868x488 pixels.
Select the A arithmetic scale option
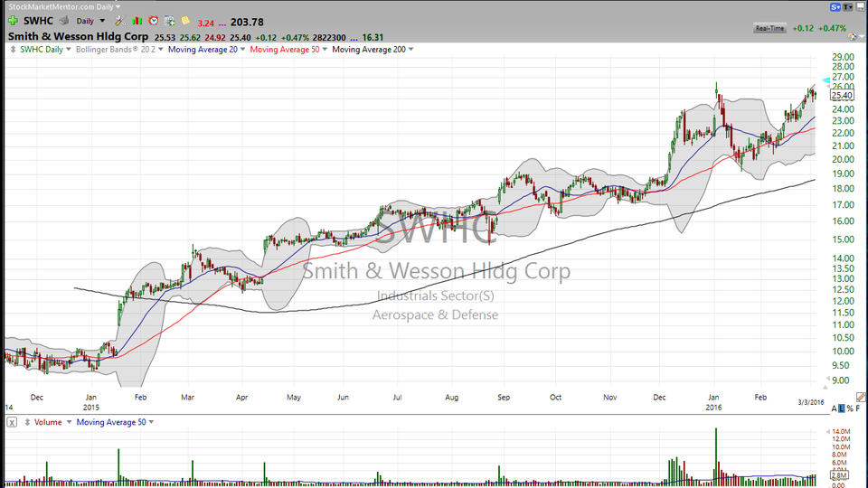pyautogui.click(x=835, y=408)
